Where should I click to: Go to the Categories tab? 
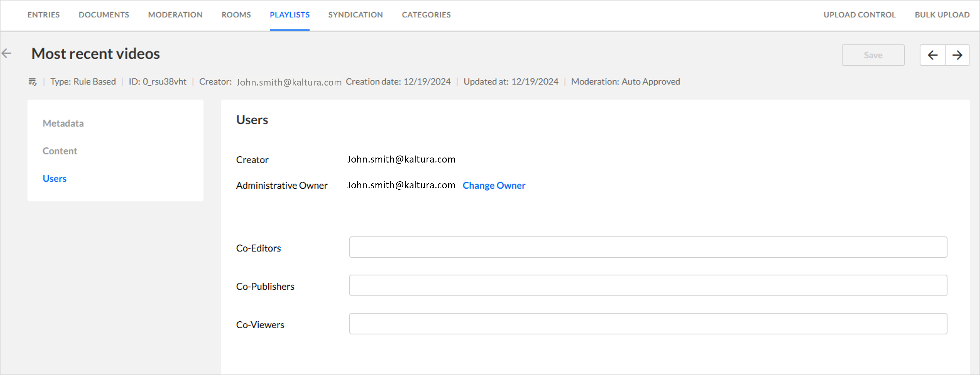426,15
